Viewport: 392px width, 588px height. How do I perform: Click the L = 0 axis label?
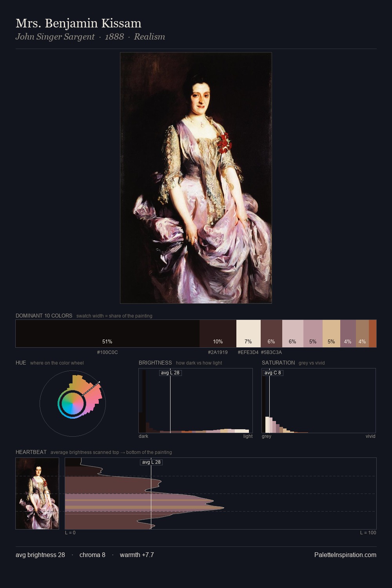[x=70, y=533]
